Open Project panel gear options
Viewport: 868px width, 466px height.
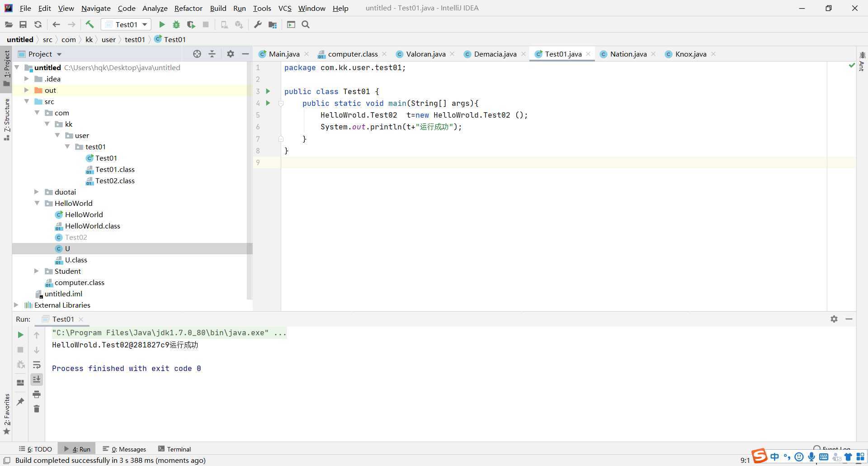pos(231,54)
